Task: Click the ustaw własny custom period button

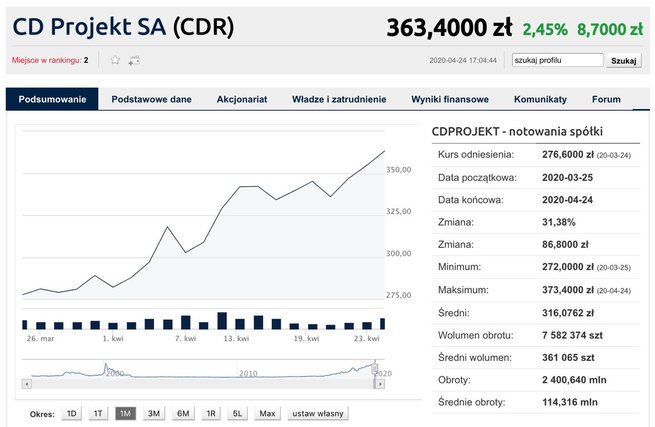Action: click(x=318, y=413)
